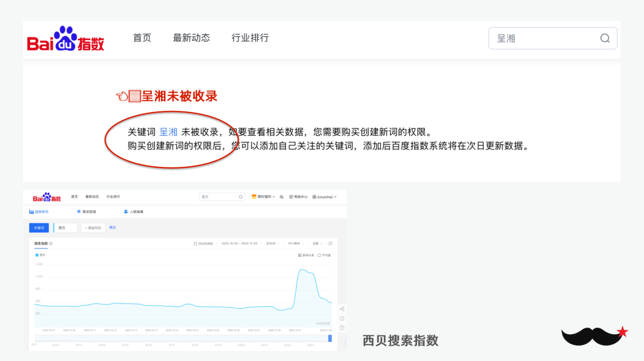Open the 2023-10-05 ~ 2023-11-03 date range picker

tap(240, 244)
